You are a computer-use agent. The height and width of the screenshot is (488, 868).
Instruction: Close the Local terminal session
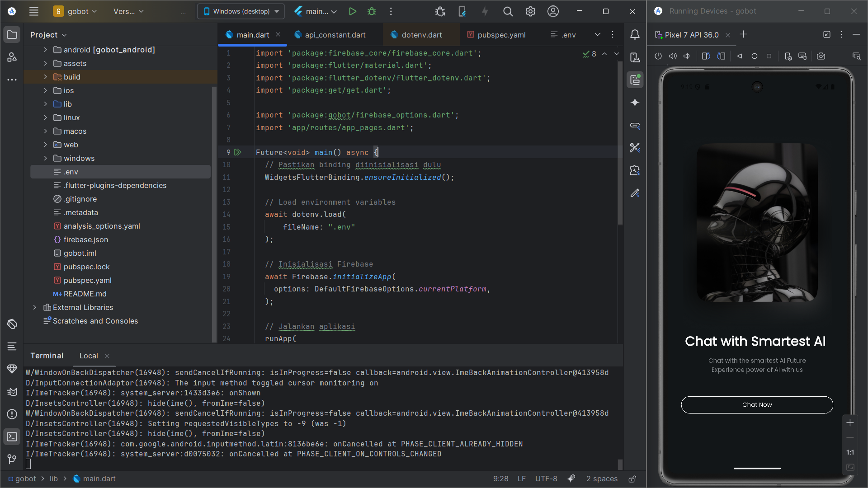click(107, 356)
